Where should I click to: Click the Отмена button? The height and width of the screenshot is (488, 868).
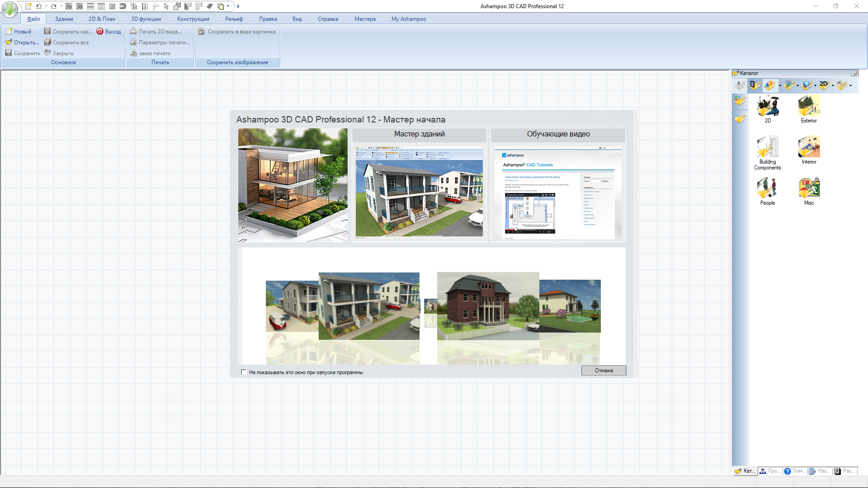pyautogui.click(x=604, y=371)
